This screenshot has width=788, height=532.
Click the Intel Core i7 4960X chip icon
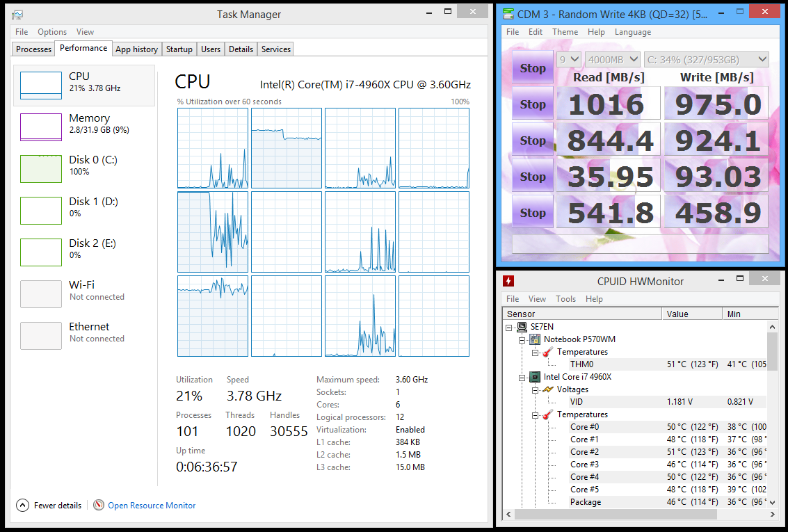click(535, 377)
